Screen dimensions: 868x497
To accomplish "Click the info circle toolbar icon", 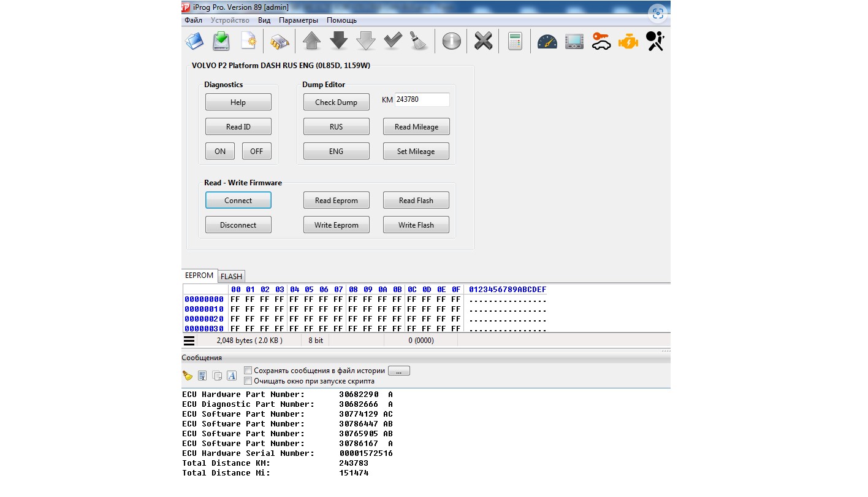I will point(452,41).
